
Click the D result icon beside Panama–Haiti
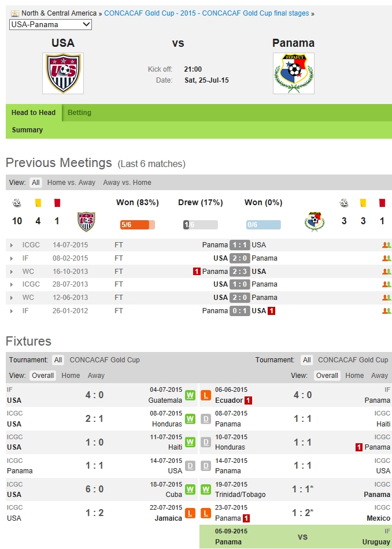click(205, 419)
